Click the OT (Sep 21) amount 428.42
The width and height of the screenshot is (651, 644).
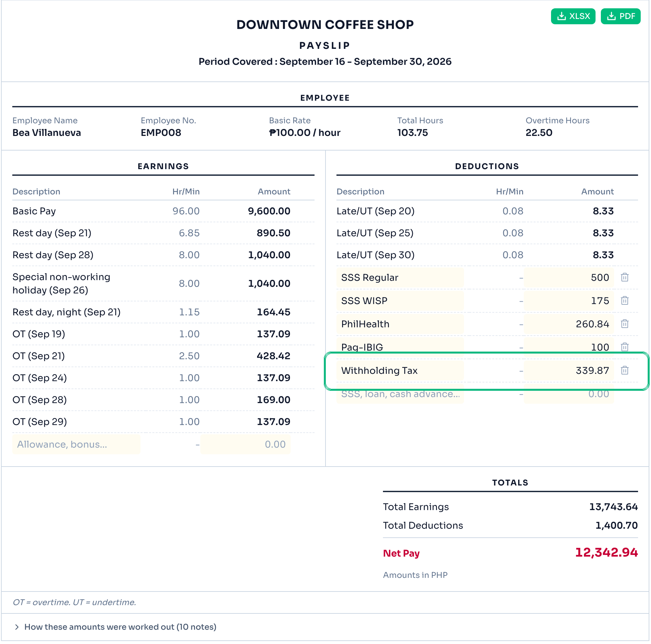click(x=273, y=356)
